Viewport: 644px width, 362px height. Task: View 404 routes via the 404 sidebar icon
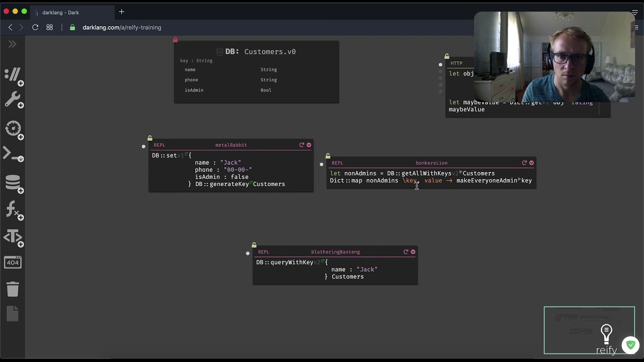click(x=13, y=262)
